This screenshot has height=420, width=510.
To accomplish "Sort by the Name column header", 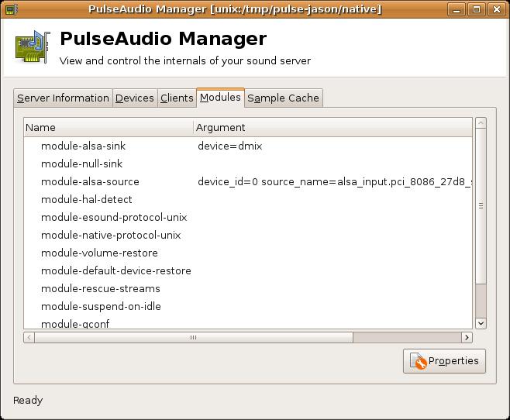I will 109,127.
